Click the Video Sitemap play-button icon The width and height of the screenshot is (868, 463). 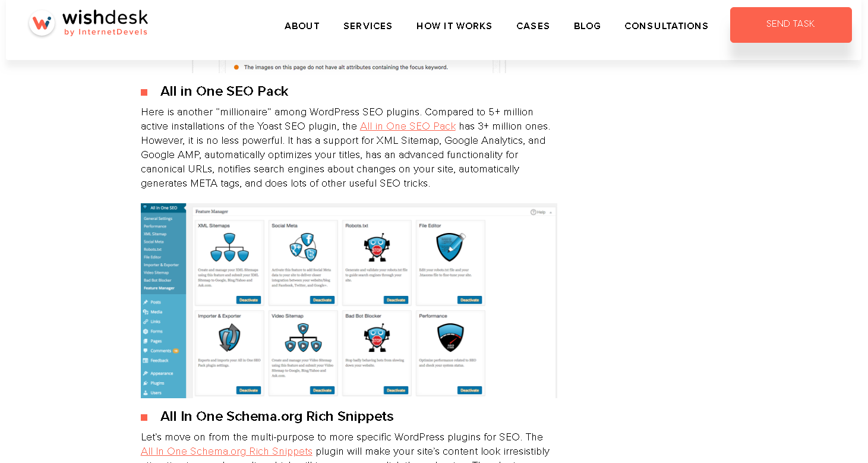pos(303,338)
